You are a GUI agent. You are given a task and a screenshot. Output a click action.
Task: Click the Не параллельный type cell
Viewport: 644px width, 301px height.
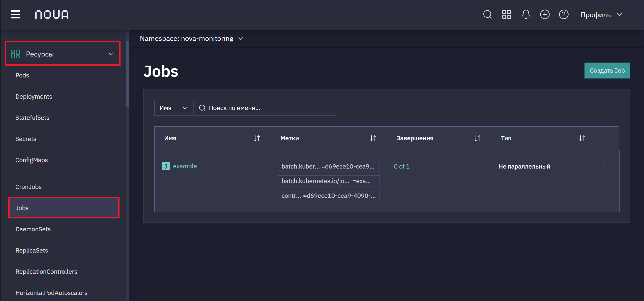[x=524, y=166]
